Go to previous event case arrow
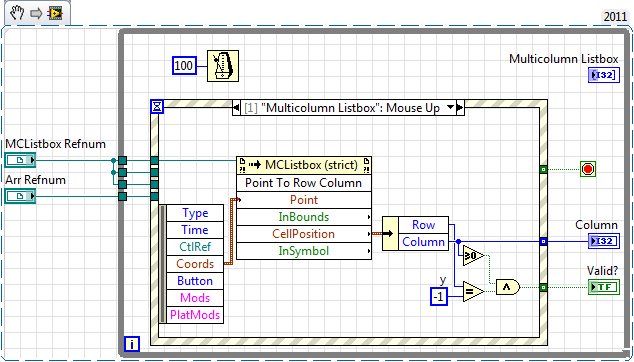The image size is (634, 362). tap(236, 108)
